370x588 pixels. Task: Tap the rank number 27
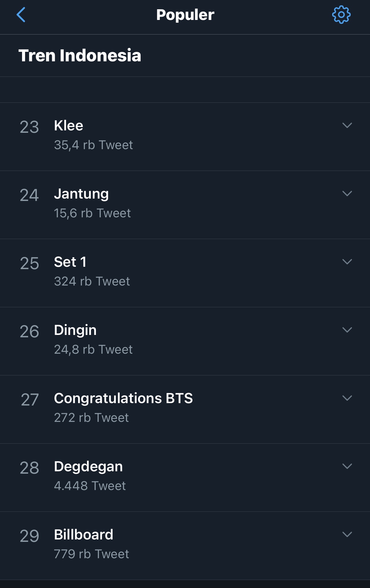click(x=29, y=400)
